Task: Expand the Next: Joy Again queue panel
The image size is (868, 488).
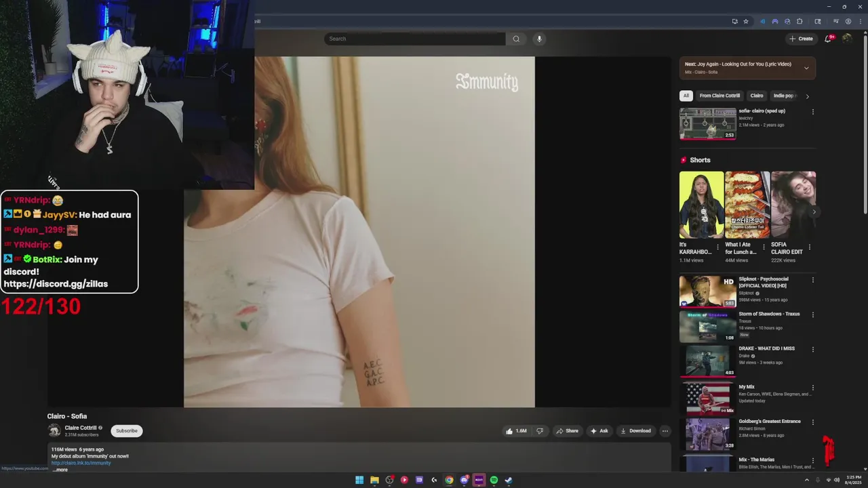Action: 806,68
